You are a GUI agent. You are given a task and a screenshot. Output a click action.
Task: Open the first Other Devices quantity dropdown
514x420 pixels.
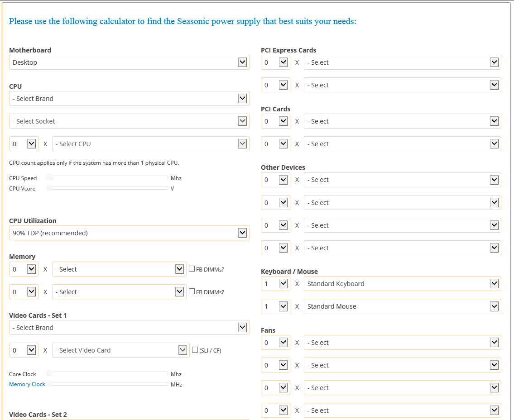click(x=275, y=180)
